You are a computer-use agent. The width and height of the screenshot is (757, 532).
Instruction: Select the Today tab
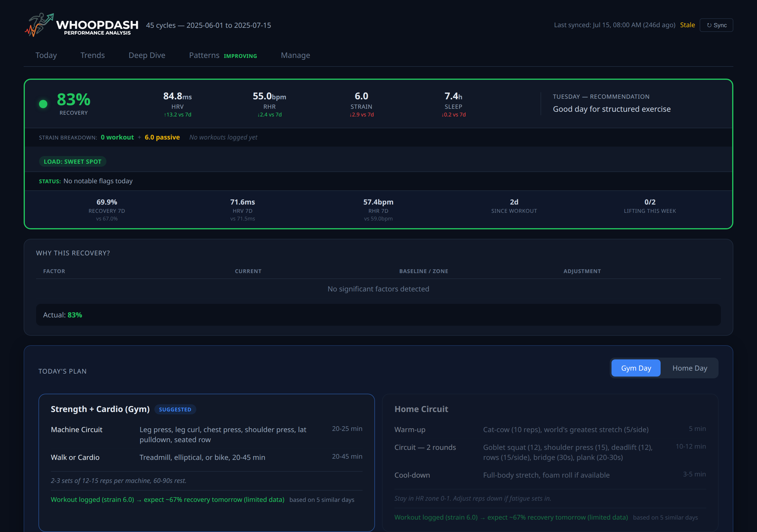[46, 55]
